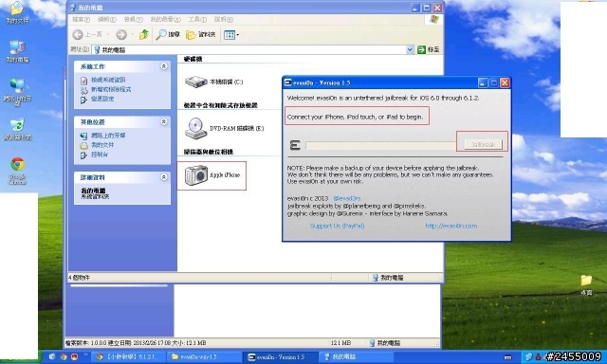Select the local disk (C:) drive icon

[196, 82]
